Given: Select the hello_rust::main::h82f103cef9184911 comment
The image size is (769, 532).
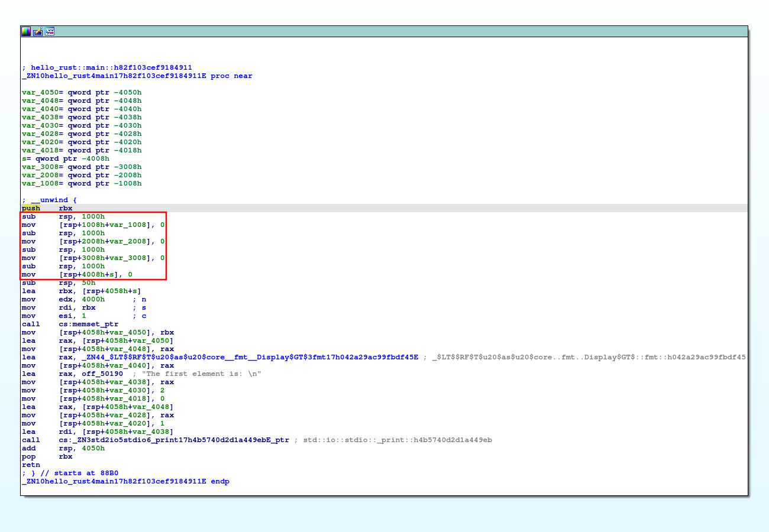Looking at the screenshot, I should (106, 67).
